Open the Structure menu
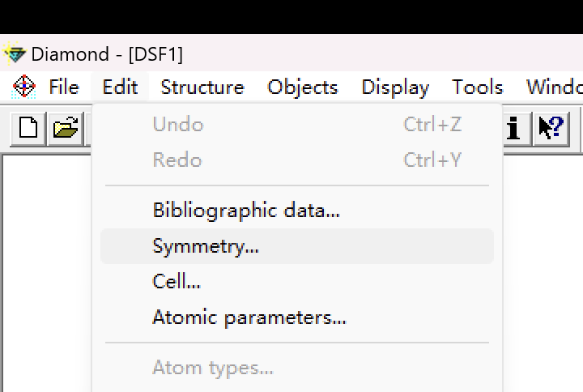The width and height of the screenshot is (583, 392). click(x=202, y=87)
